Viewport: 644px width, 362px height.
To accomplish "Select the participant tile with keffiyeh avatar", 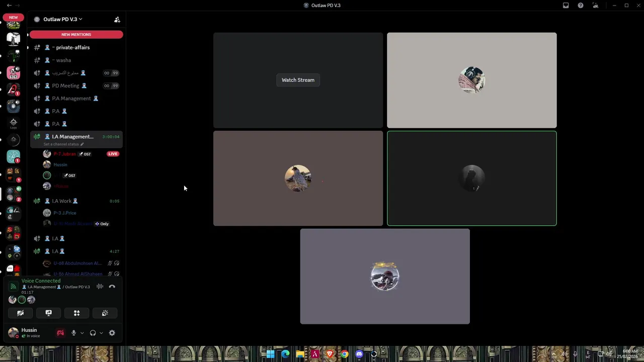I will pyautogui.click(x=471, y=80).
